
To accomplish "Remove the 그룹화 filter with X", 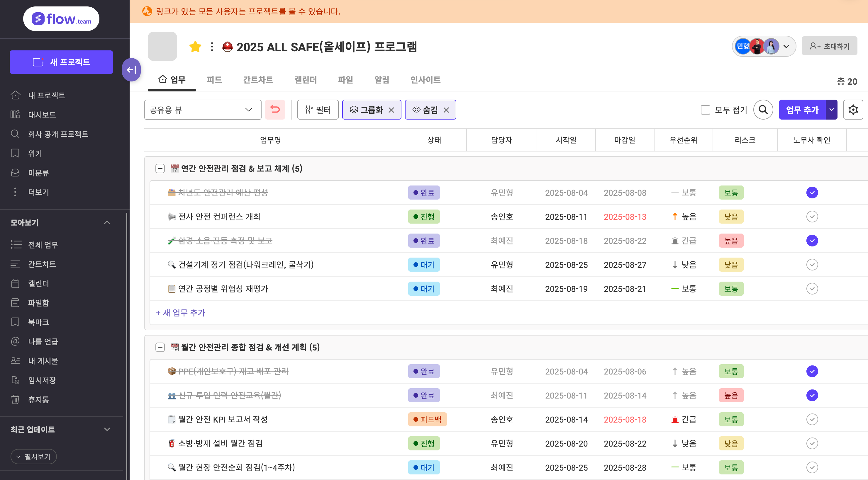I will click(x=391, y=110).
